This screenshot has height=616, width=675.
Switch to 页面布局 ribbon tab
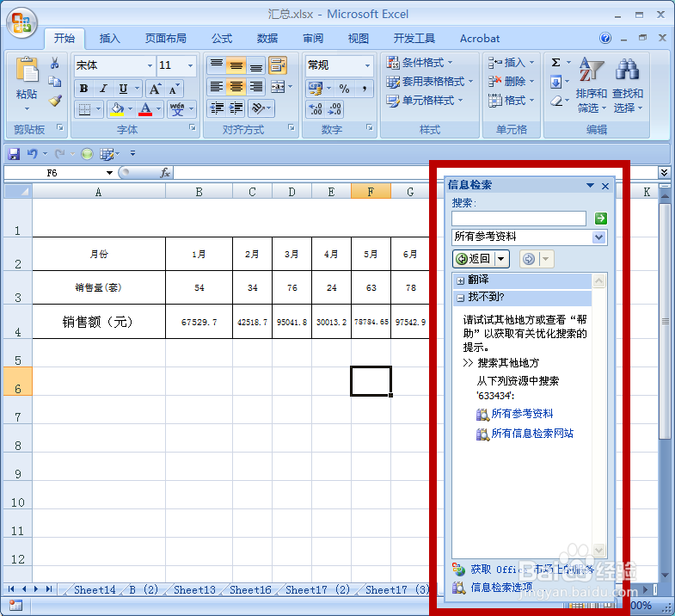click(x=165, y=39)
